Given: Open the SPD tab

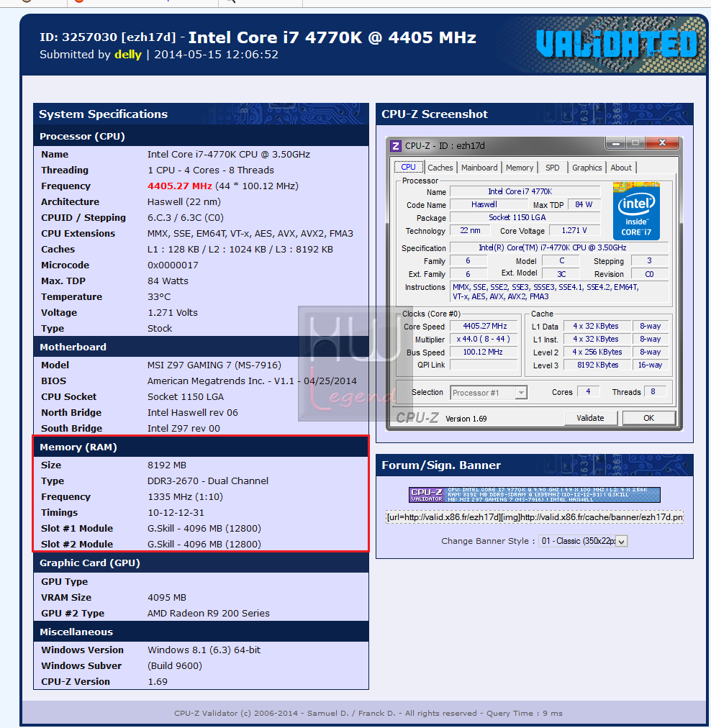Looking at the screenshot, I should 552,168.
